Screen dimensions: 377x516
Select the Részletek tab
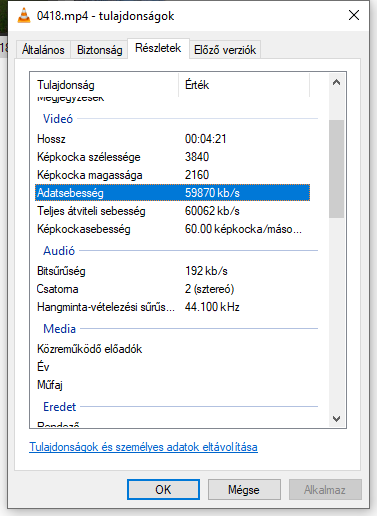pyautogui.click(x=158, y=48)
